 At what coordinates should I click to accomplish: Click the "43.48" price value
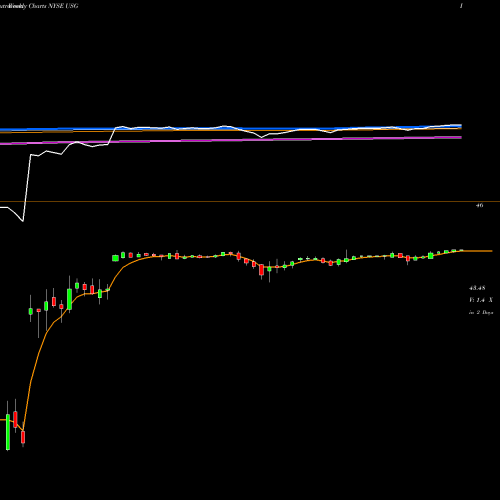pyautogui.click(x=477, y=288)
